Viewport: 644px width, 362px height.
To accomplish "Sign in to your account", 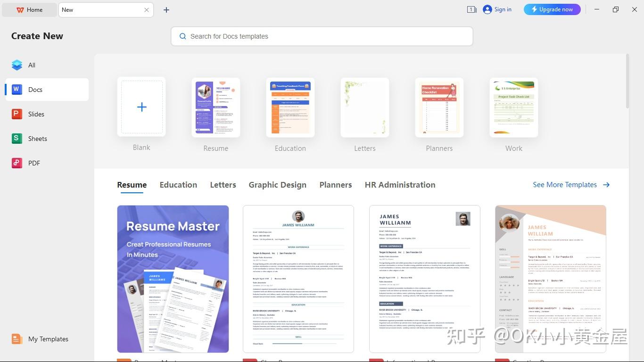I will click(x=501, y=9).
